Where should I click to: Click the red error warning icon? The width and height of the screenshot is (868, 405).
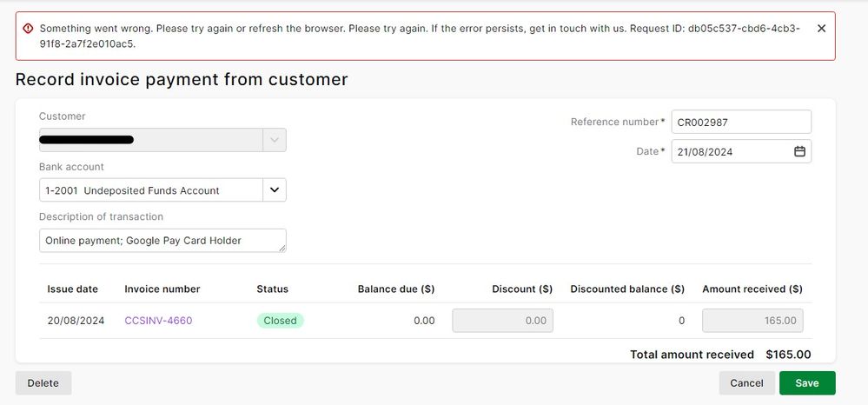28,28
